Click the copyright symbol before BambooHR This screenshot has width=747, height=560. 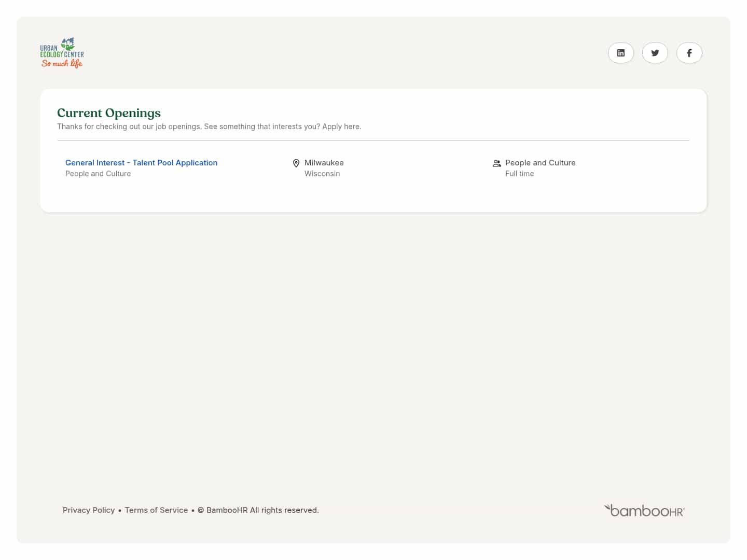coord(201,510)
